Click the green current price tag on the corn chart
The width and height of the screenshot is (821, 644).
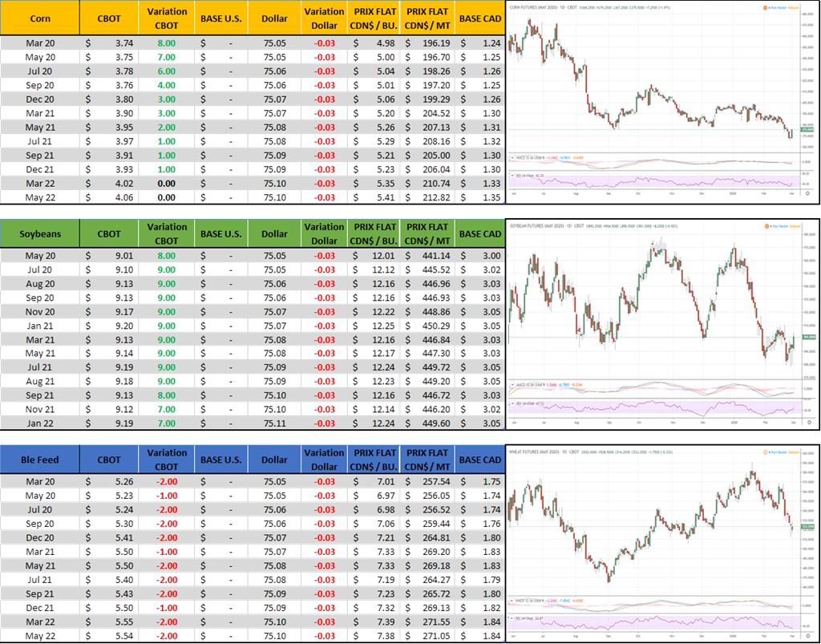tap(808, 130)
